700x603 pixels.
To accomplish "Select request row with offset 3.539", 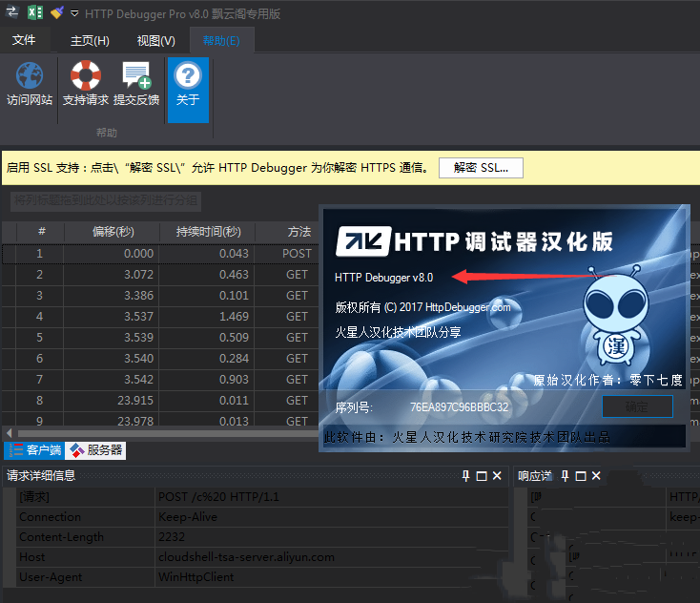I will tap(161, 338).
